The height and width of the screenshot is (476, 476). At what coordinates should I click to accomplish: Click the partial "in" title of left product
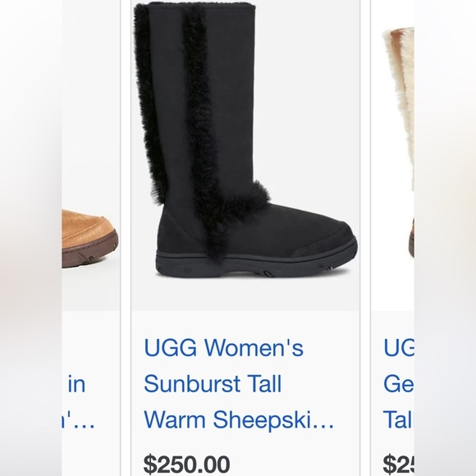76,384
